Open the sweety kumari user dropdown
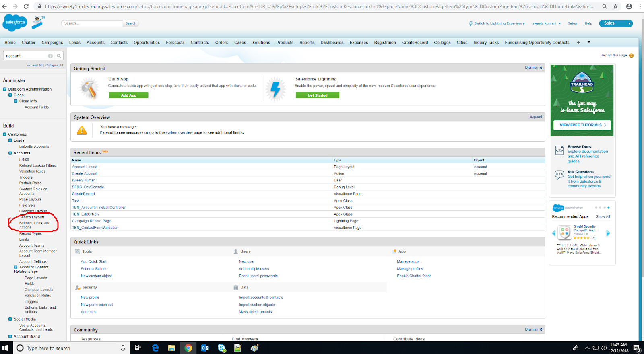Viewport: 644px width, 354px height. (x=546, y=23)
